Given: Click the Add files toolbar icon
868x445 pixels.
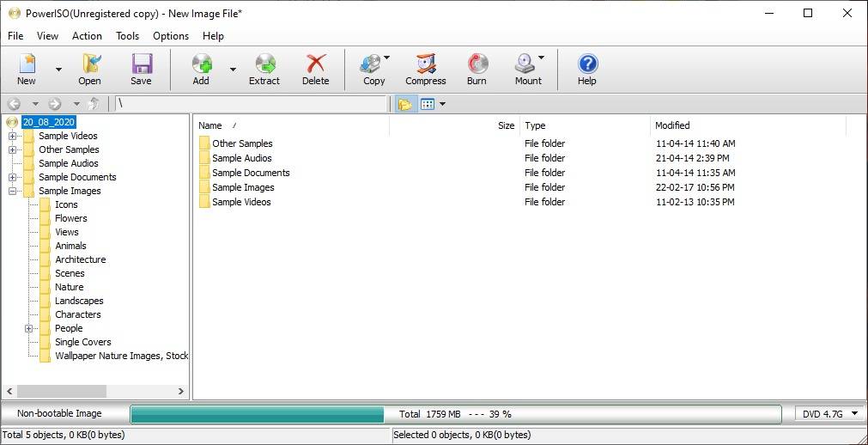Looking at the screenshot, I should point(202,64).
